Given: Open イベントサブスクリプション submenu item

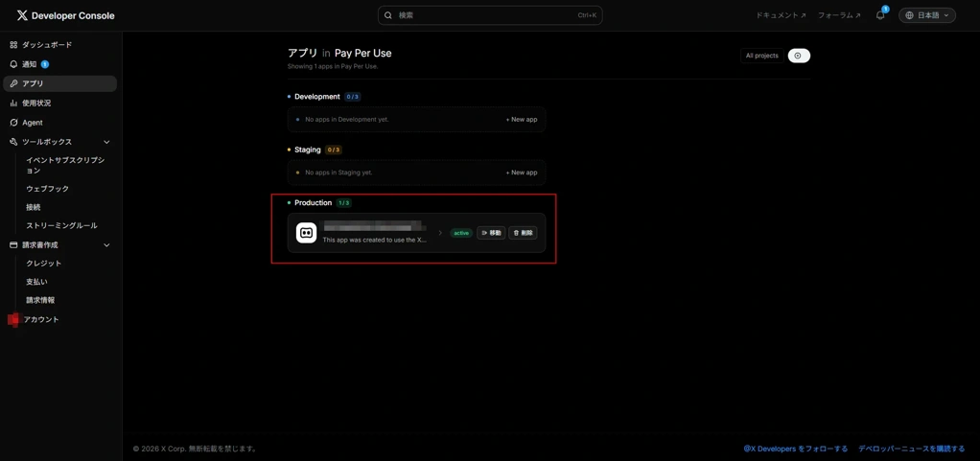Looking at the screenshot, I should [x=65, y=165].
